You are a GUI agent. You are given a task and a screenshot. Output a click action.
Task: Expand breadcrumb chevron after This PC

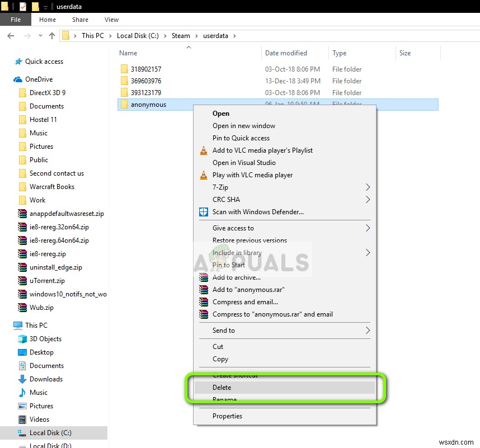click(110, 36)
